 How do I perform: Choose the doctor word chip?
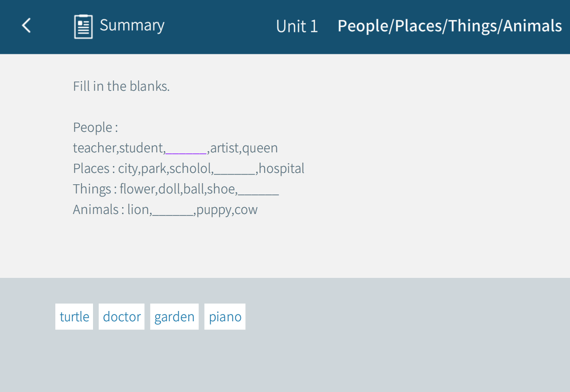pos(122,317)
